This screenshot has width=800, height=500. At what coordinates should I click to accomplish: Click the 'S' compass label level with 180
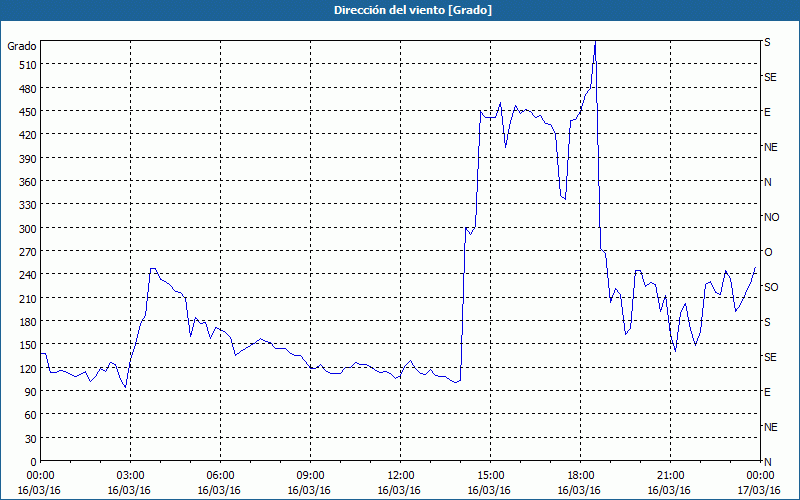coord(767,322)
